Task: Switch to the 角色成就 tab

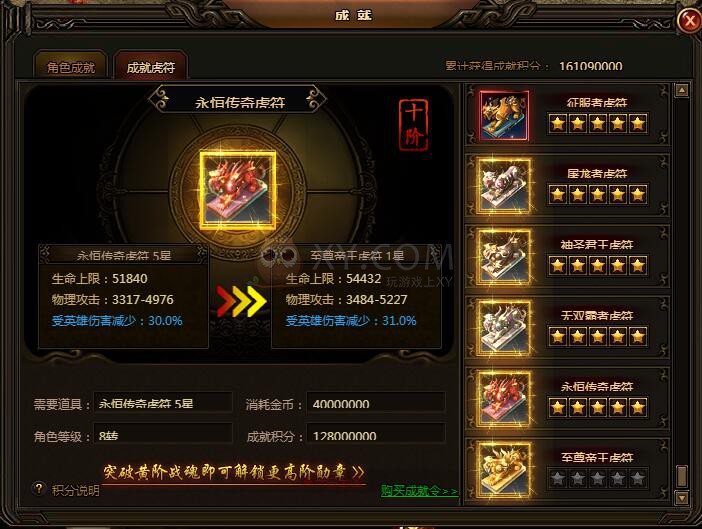Action: [71, 67]
